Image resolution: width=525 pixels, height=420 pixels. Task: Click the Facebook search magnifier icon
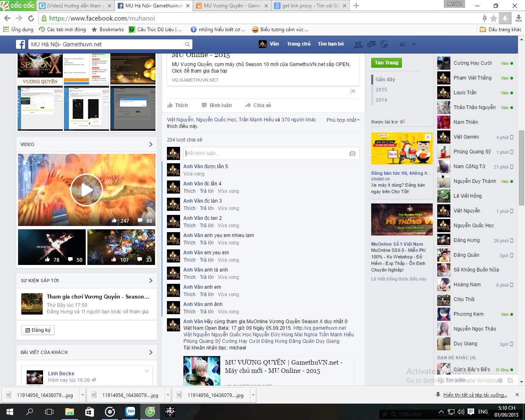pos(187,44)
